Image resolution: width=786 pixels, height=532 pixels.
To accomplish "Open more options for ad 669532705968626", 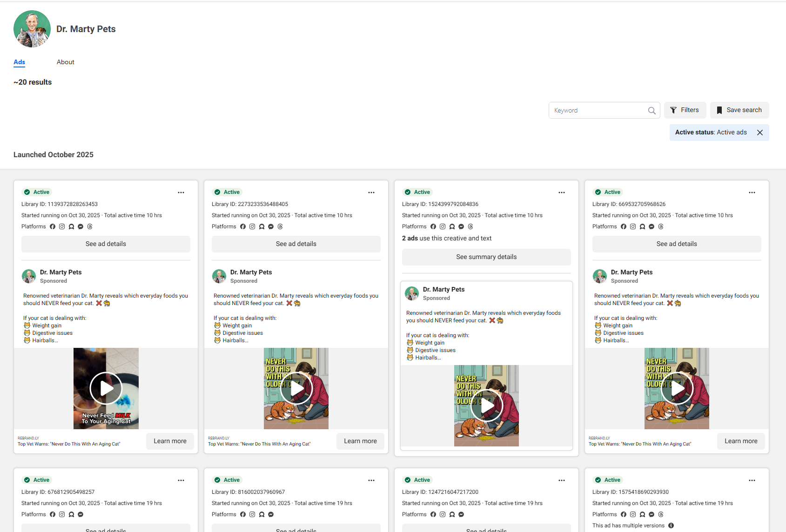I will tap(752, 193).
